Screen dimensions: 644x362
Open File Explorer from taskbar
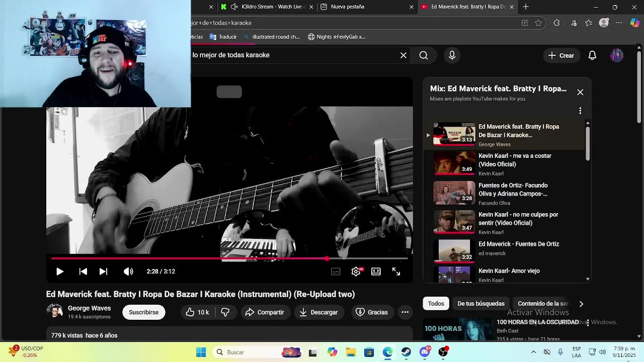pos(351,352)
